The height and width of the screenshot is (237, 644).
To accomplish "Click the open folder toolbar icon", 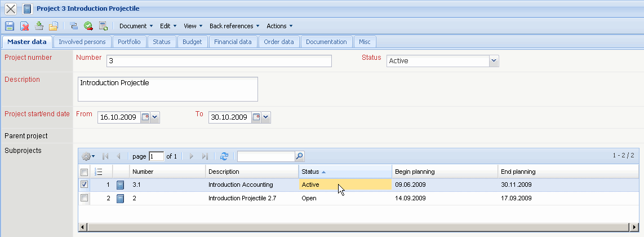I will click(54, 26).
